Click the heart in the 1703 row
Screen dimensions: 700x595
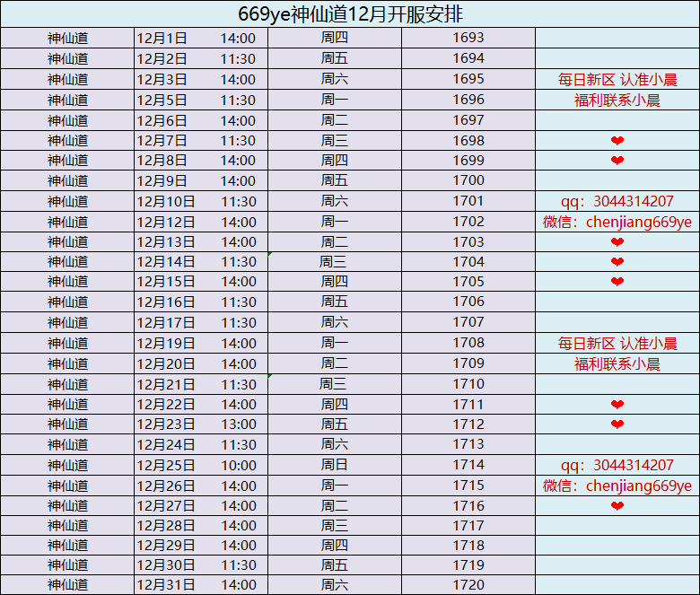617,242
